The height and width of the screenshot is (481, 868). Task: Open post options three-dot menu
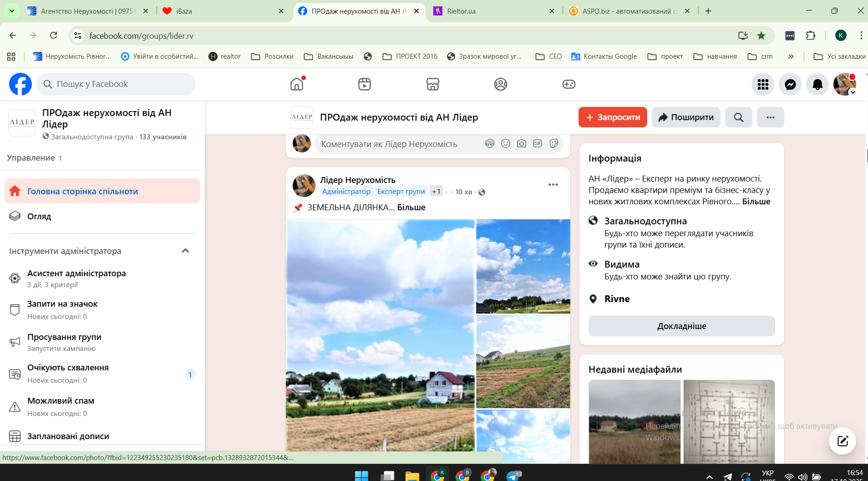553,184
